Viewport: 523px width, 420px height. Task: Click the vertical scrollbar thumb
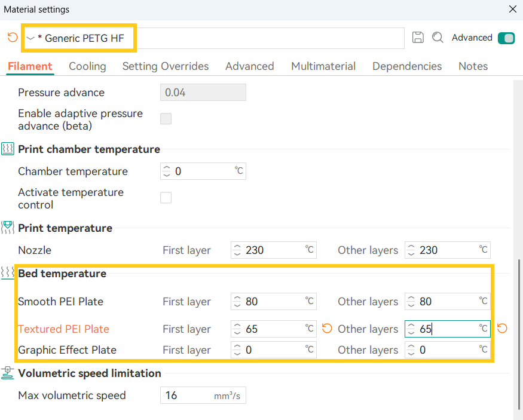[x=519, y=335]
